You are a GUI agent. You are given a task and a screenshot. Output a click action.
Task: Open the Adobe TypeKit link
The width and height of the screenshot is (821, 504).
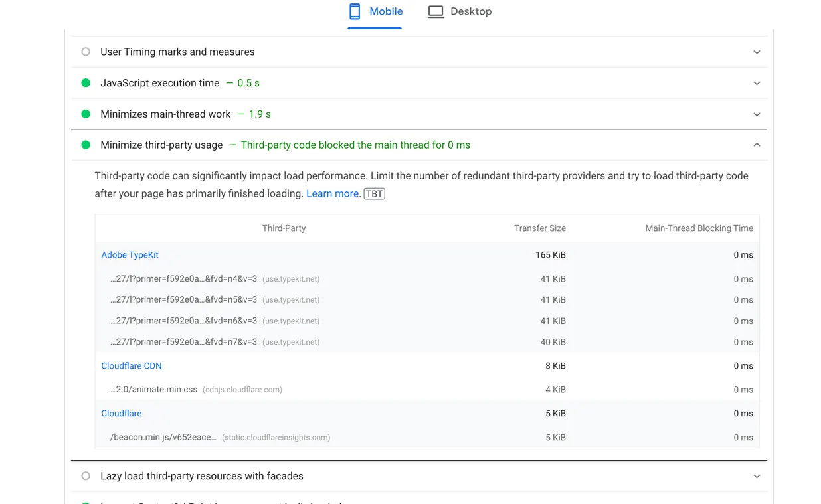coord(130,255)
